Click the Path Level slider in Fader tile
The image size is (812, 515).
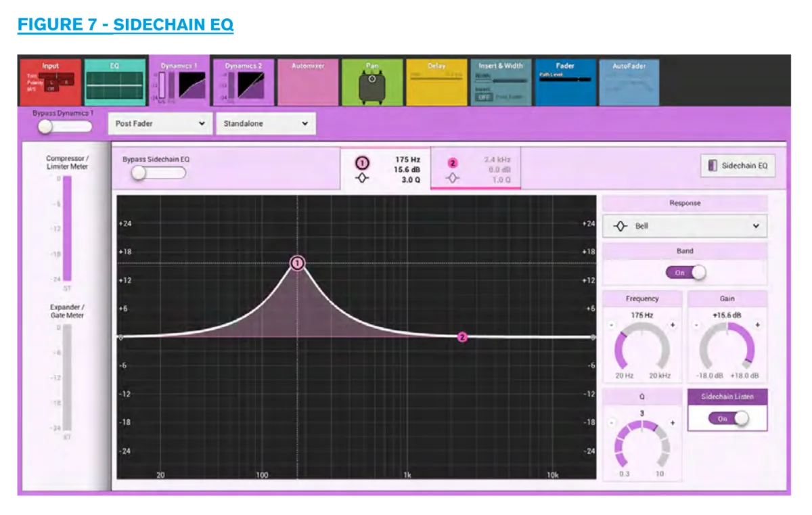[x=565, y=80]
